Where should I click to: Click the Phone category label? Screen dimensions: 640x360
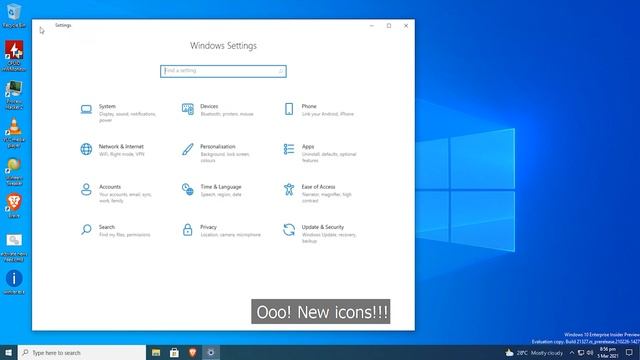[309, 106]
